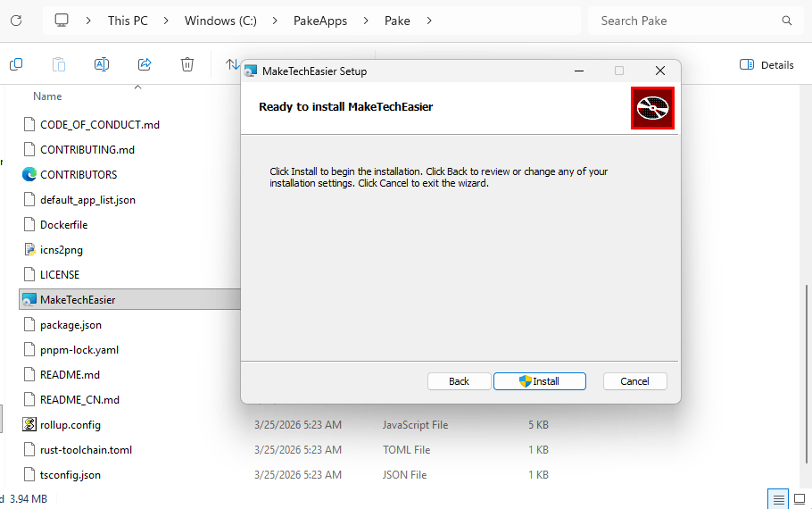Click the Rename icon in the toolbar
Viewport: 812px width, 509px height.
102,64
